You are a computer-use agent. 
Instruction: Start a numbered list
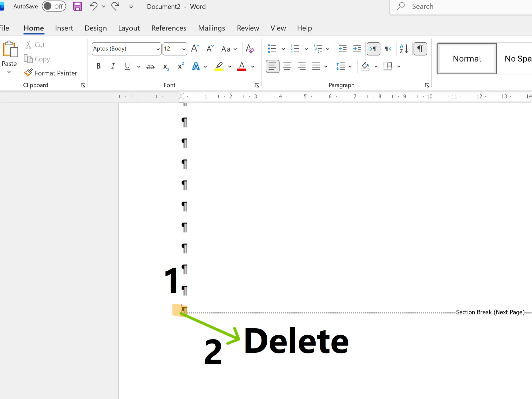click(x=295, y=49)
